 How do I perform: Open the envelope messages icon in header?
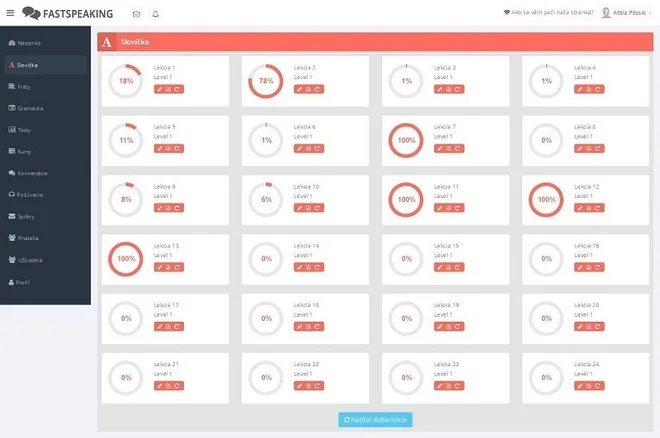tap(136, 14)
